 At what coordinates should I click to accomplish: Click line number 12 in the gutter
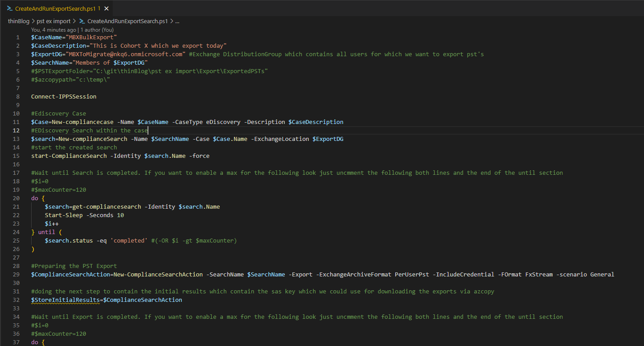[16, 130]
